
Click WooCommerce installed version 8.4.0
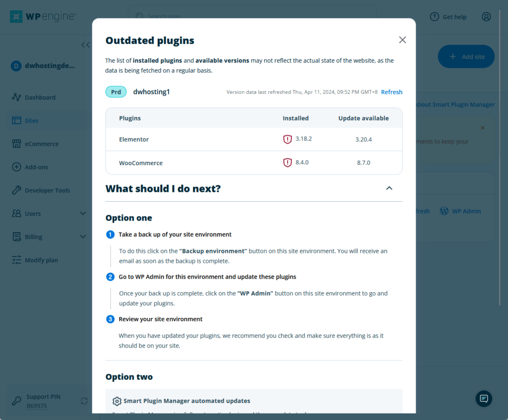click(302, 162)
